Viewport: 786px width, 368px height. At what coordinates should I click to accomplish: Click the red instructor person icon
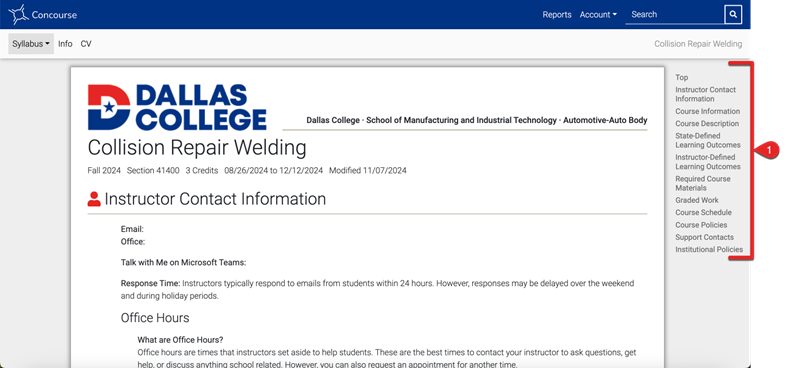(x=94, y=199)
